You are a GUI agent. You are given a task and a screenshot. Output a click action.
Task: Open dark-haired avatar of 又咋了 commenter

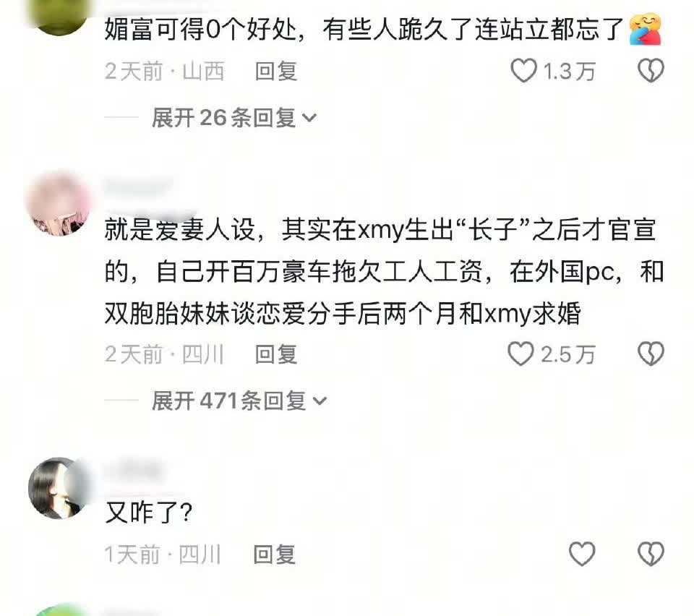(x=59, y=488)
